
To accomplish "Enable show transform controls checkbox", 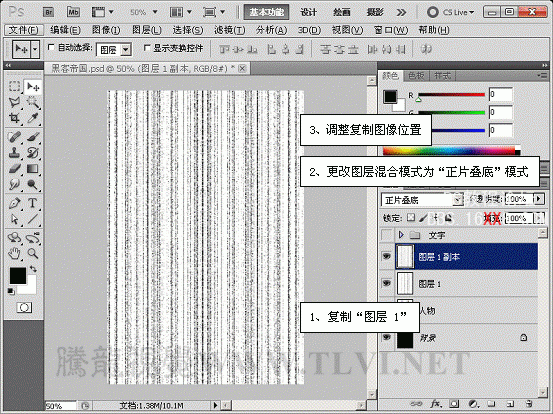I will [x=147, y=48].
